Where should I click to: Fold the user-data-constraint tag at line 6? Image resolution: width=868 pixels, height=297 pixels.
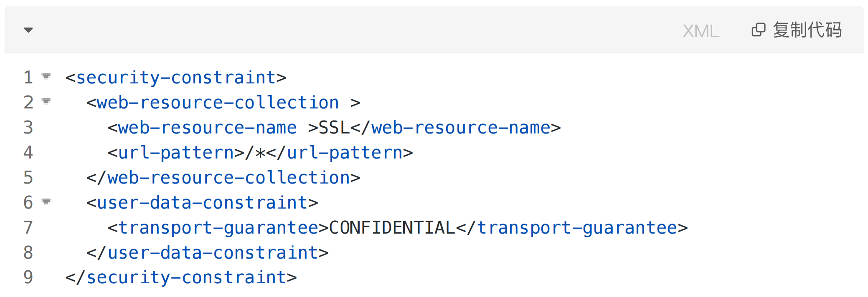[46, 202]
